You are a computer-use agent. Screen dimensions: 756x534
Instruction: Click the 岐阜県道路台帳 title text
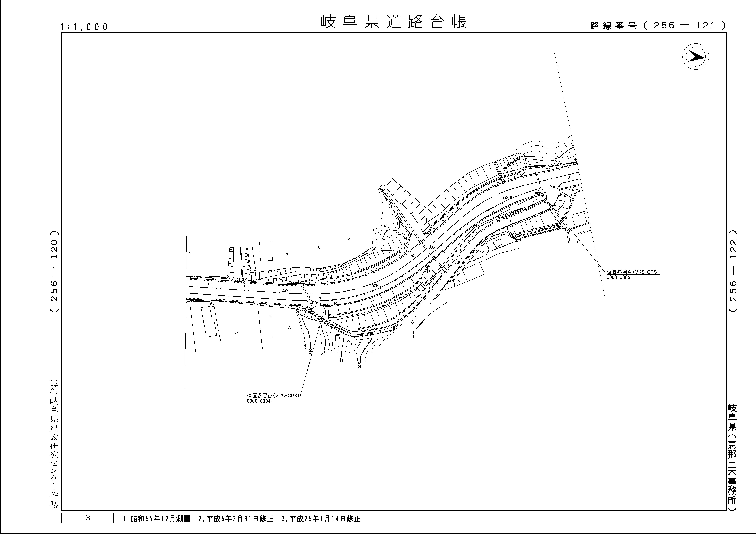(x=394, y=22)
